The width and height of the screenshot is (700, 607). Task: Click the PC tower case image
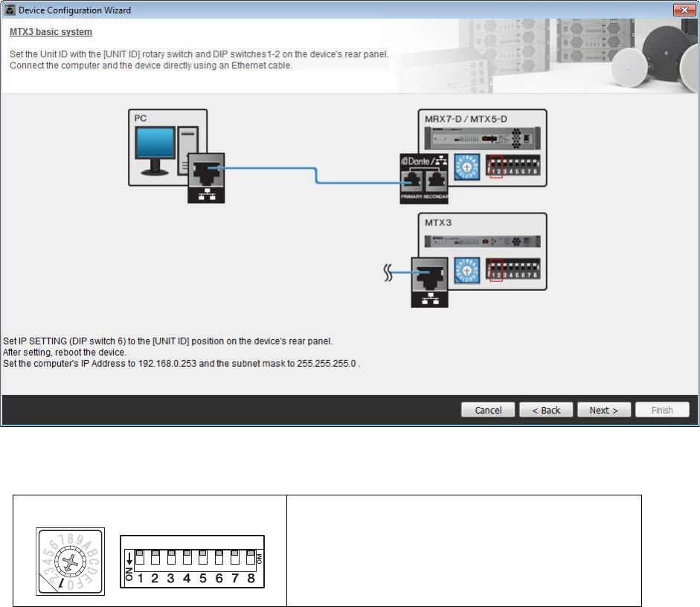click(x=187, y=150)
